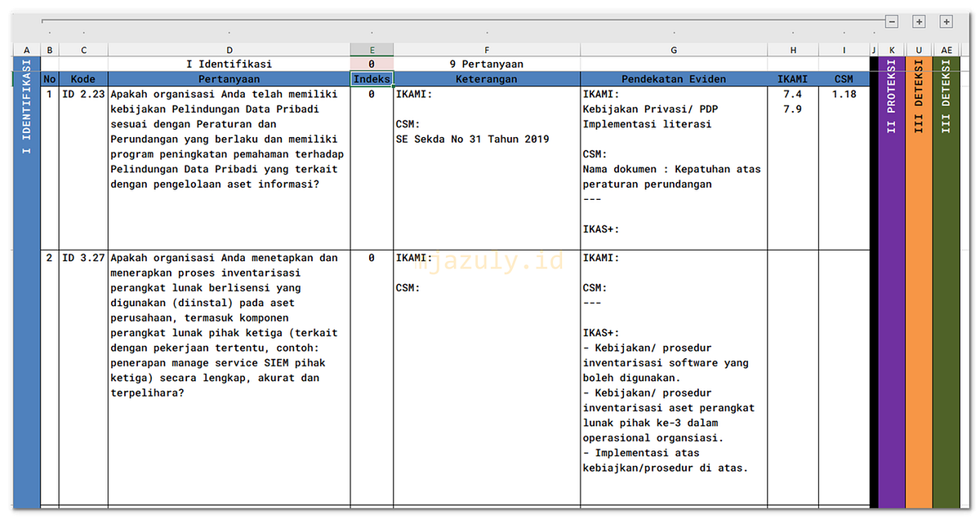Screen dimensions: 980x519
Task: Select the question about inventarisasi perangkat lunak
Action: pos(229,378)
